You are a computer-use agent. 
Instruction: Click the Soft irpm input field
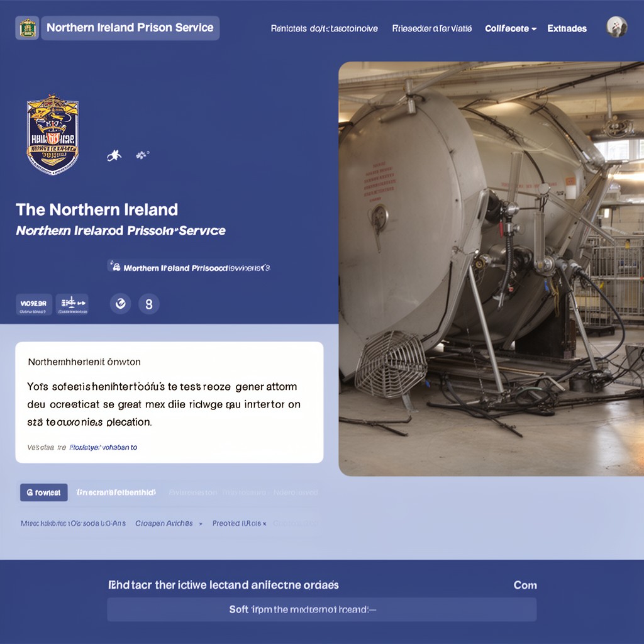tap(321, 609)
